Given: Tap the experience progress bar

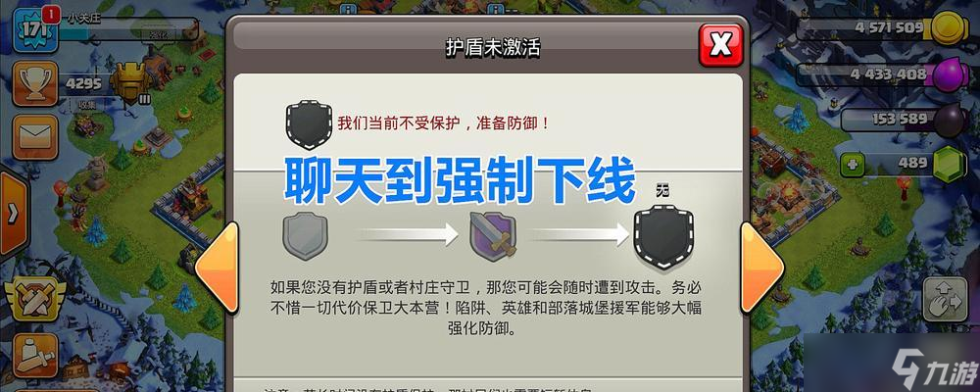Looking at the screenshot, I should [127, 30].
